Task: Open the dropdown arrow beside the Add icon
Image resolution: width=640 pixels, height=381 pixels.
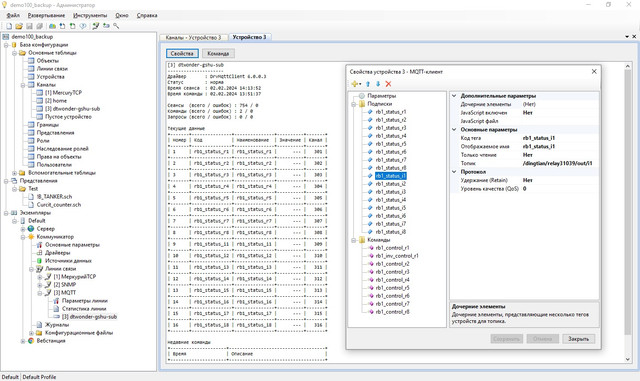Action: click(360, 84)
